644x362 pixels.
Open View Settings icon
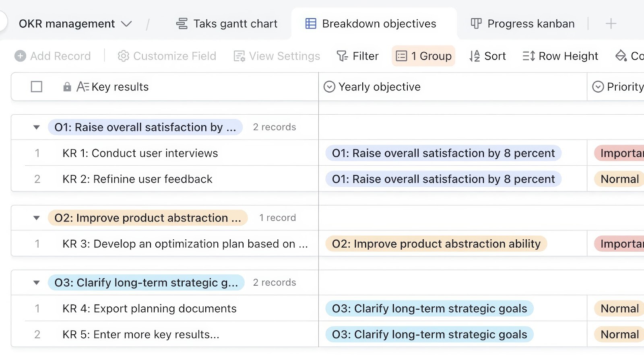click(x=239, y=56)
